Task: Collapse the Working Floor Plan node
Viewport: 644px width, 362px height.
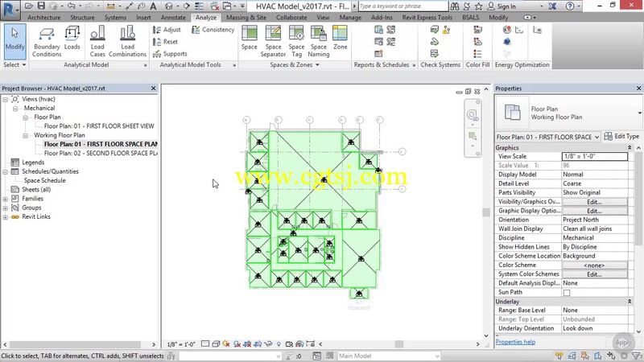Action: click(26, 135)
